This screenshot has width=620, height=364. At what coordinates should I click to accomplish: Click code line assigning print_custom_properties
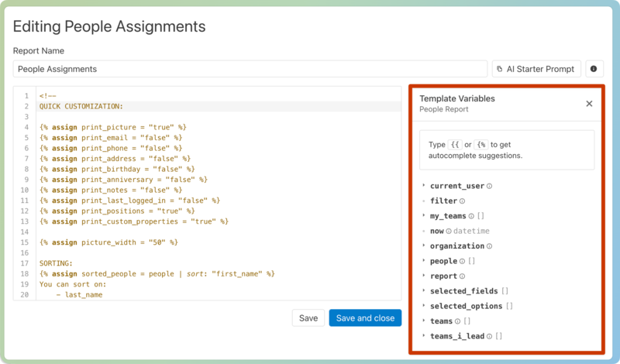(x=133, y=221)
